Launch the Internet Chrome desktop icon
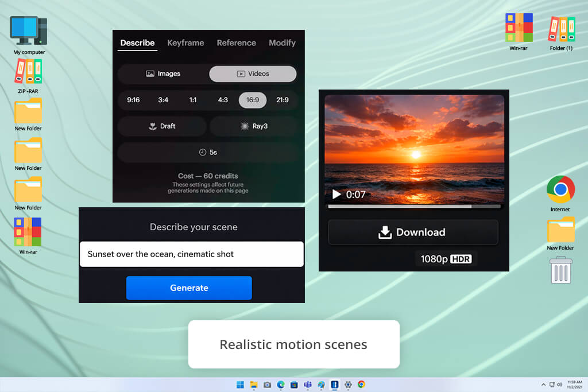 [x=560, y=194]
